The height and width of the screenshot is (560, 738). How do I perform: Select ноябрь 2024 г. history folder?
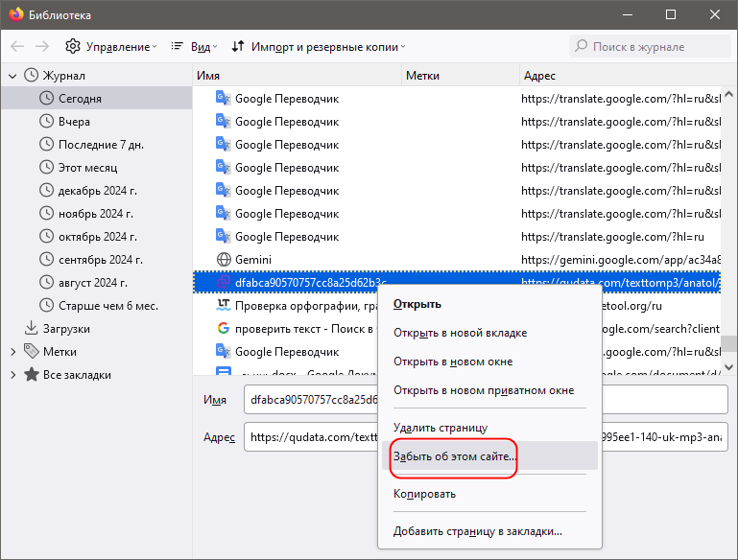[x=96, y=214]
